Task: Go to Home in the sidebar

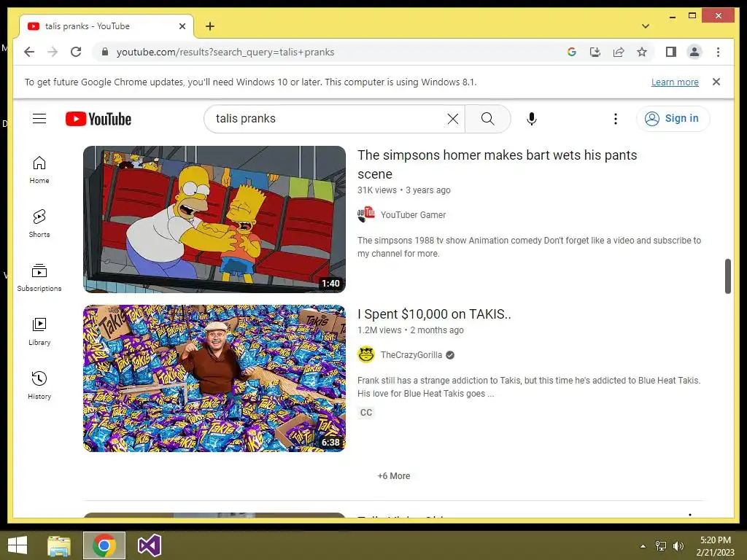Action: click(39, 170)
